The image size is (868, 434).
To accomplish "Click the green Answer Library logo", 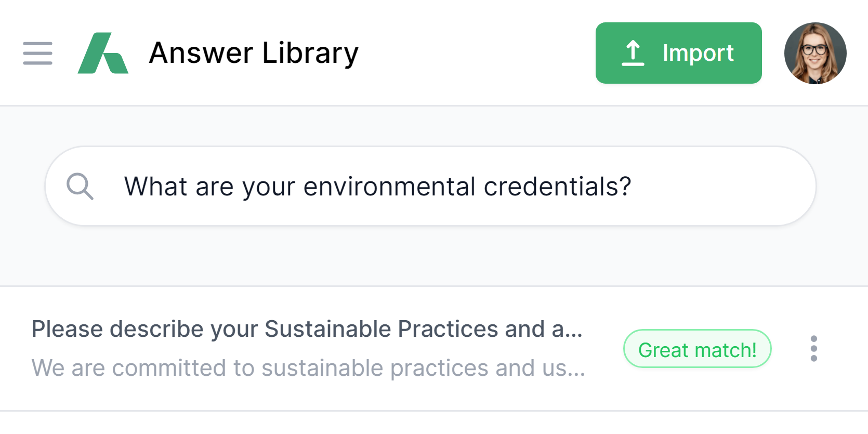I will pos(103,53).
